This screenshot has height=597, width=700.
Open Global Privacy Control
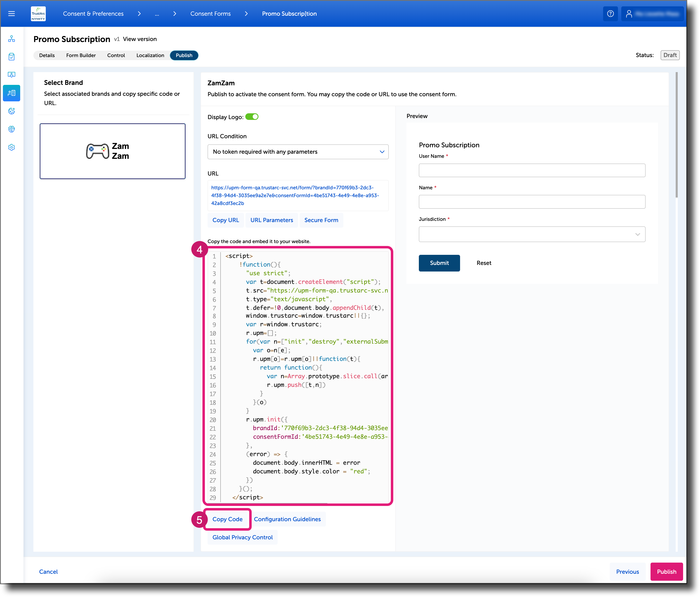[243, 538]
